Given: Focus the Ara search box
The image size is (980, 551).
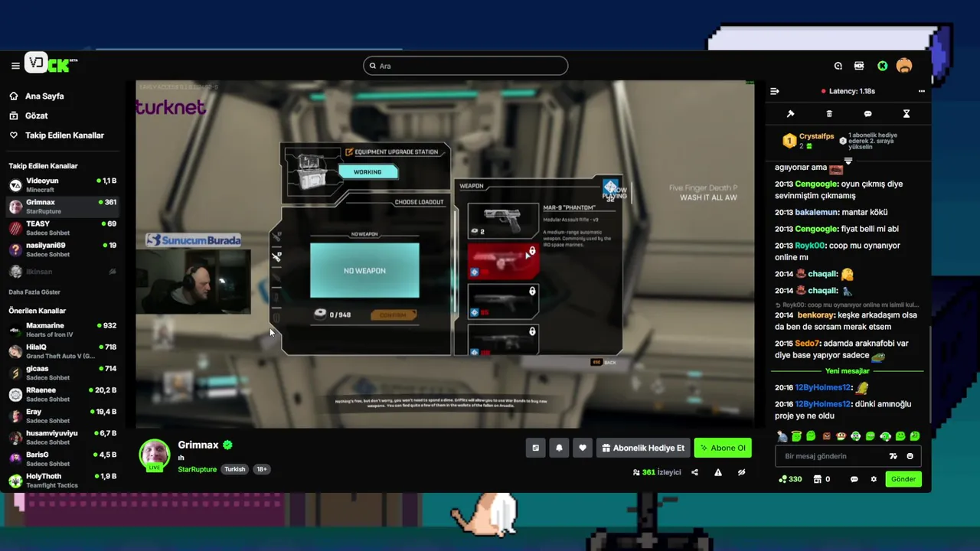Looking at the screenshot, I should [x=465, y=66].
